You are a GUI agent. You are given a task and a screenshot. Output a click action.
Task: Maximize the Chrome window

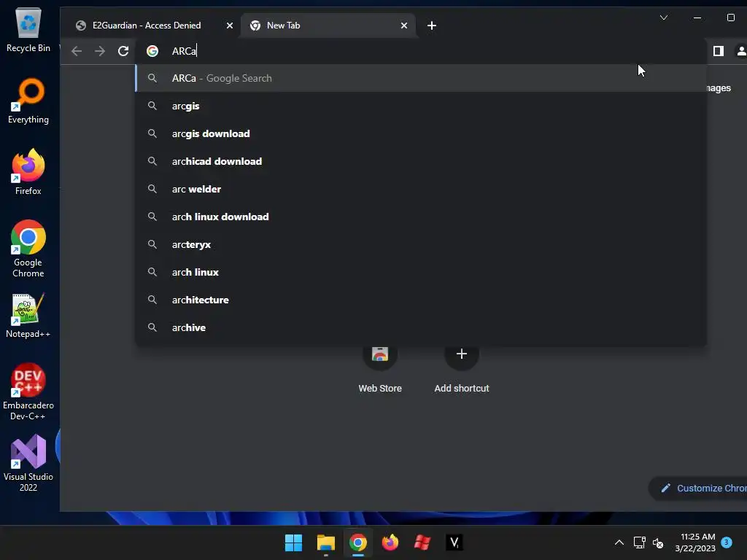[731, 17]
